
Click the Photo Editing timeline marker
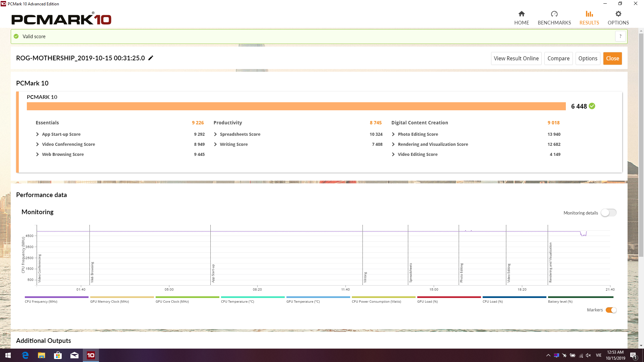461,273
